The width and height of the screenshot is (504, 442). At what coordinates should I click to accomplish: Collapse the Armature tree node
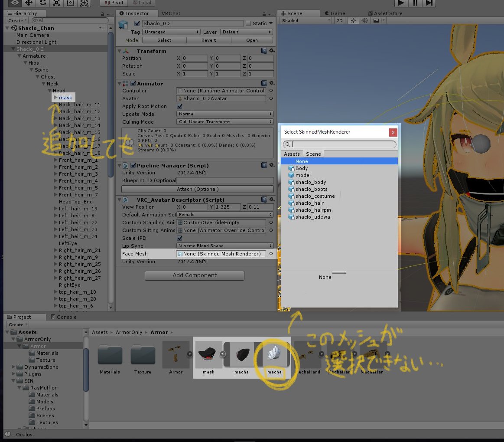coord(19,56)
